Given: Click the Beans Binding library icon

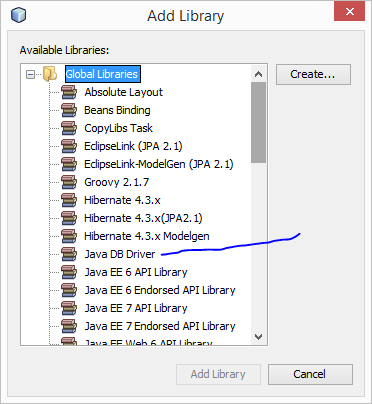Looking at the screenshot, I should [69, 110].
